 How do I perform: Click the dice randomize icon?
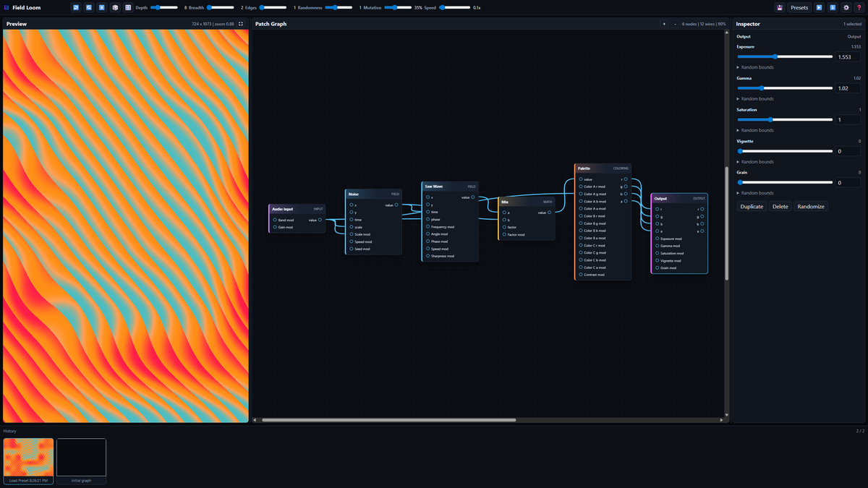(115, 7)
